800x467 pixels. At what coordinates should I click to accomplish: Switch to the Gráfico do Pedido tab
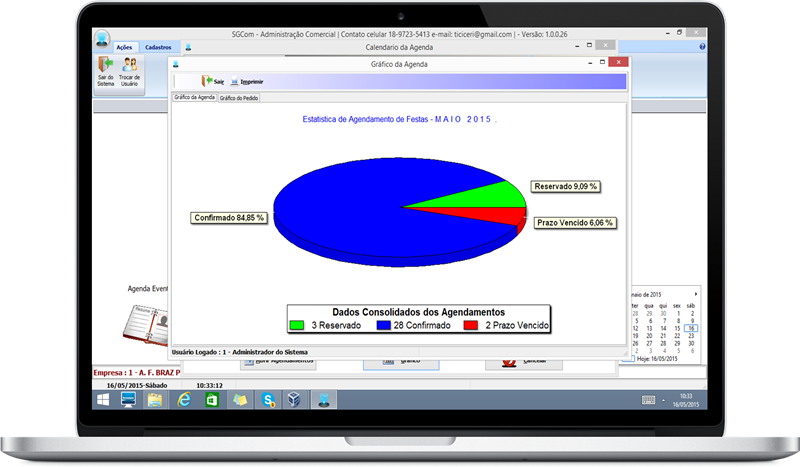tap(239, 98)
